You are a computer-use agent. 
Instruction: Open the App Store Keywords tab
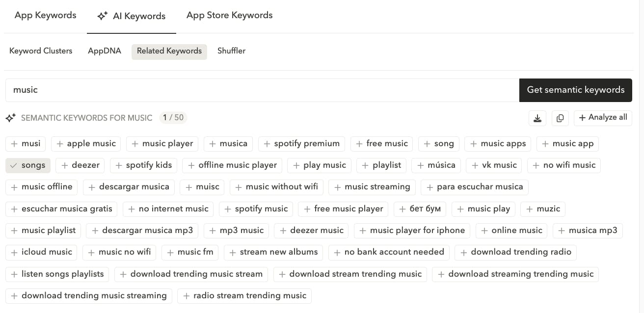click(229, 15)
